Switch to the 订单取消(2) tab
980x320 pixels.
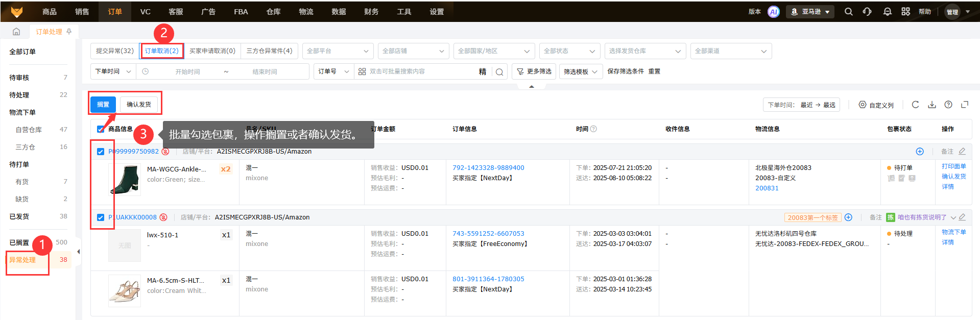click(x=162, y=51)
